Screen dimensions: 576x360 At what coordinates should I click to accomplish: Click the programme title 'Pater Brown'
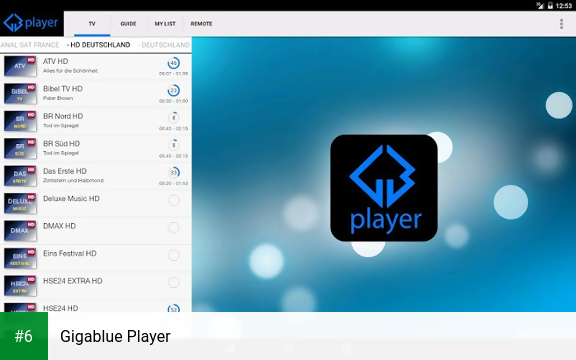click(x=58, y=98)
